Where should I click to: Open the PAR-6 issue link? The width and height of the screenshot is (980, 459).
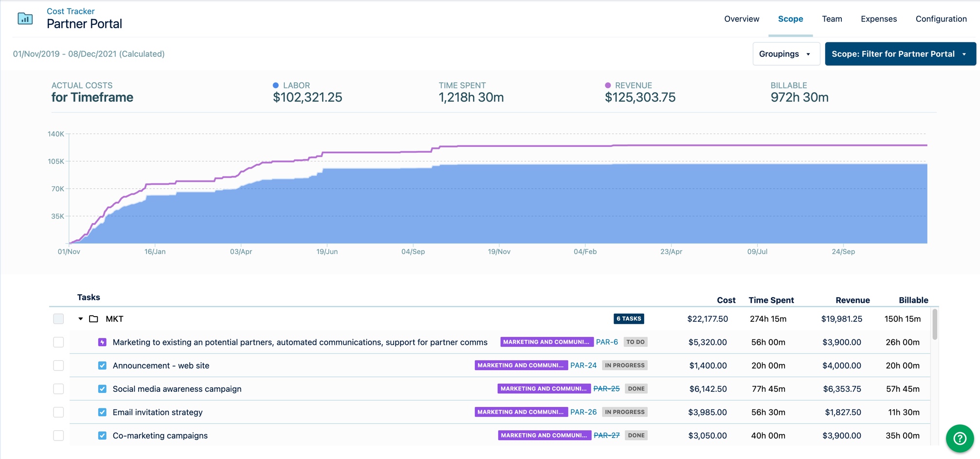(607, 342)
